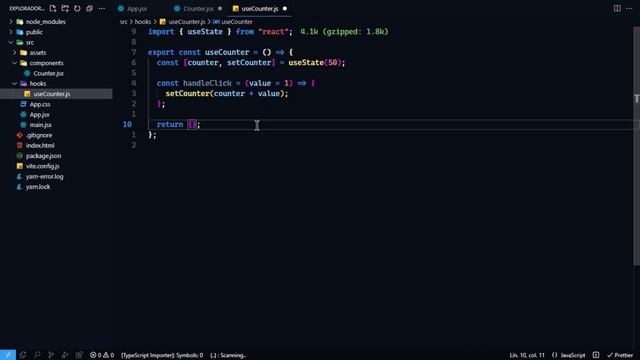The width and height of the screenshot is (640, 360).
Task: Open yarn-error.log in the file tree
Action: point(44,176)
